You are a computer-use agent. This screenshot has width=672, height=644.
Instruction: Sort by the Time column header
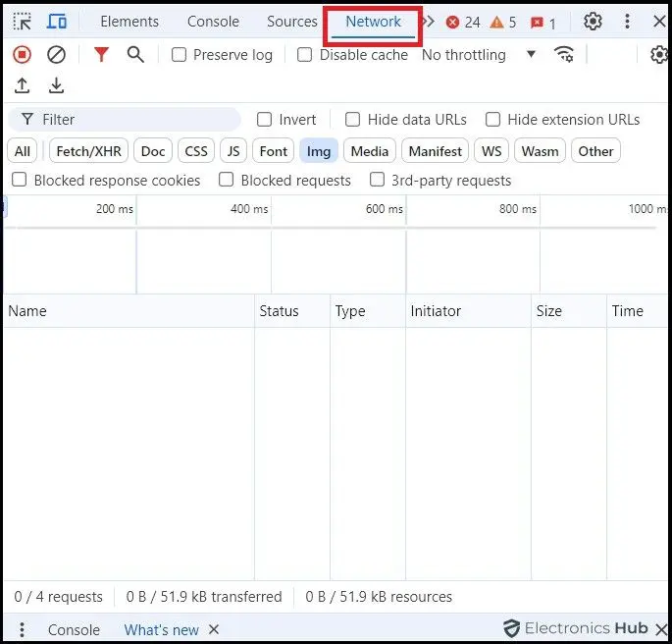(638, 311)
